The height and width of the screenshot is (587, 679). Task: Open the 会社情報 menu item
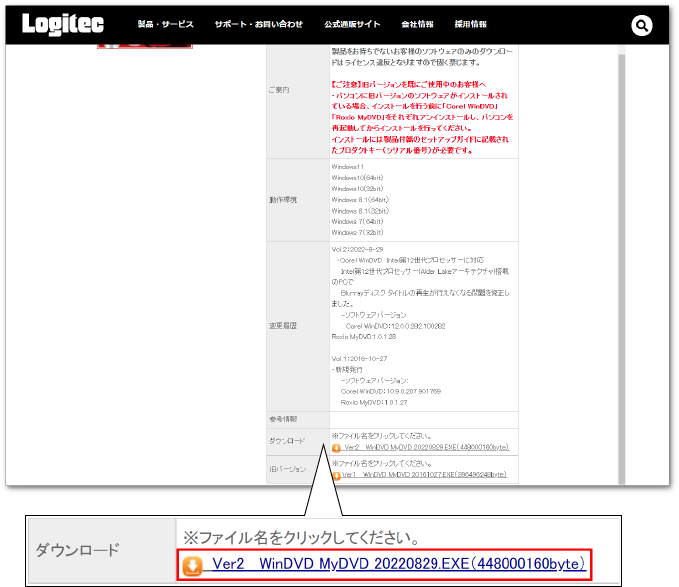pos(417,24)
